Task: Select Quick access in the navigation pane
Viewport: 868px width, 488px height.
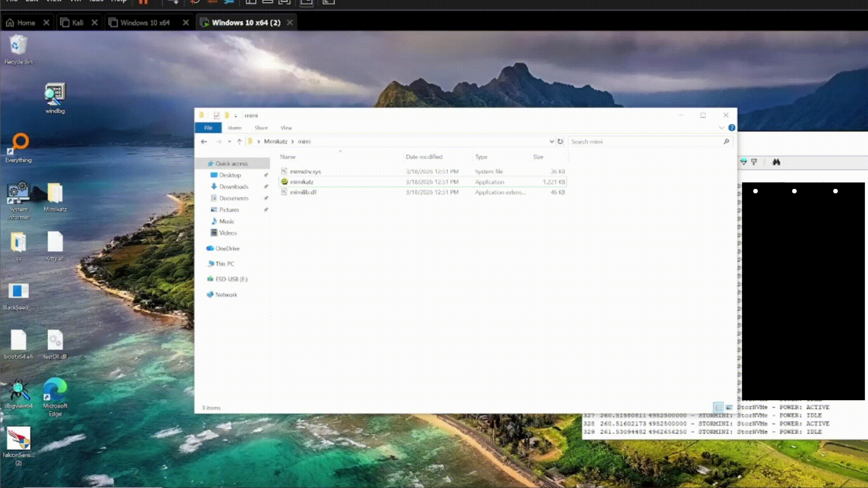Action: pos(231,164)
